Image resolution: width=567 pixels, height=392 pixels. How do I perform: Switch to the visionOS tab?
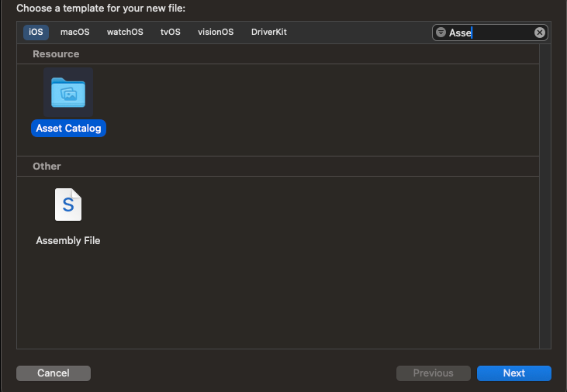(216, 32)
